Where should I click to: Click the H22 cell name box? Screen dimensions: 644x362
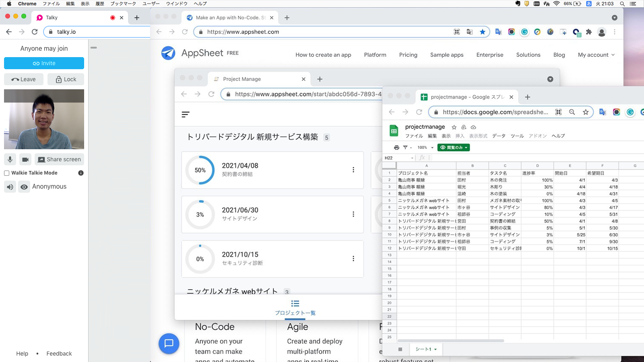coord(390,158)
